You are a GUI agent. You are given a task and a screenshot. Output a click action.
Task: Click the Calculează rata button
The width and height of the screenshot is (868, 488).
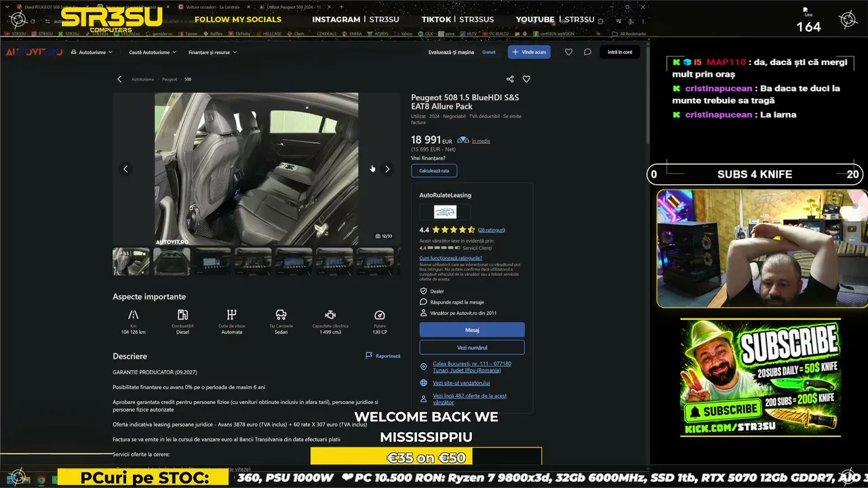tap(434, 171)
